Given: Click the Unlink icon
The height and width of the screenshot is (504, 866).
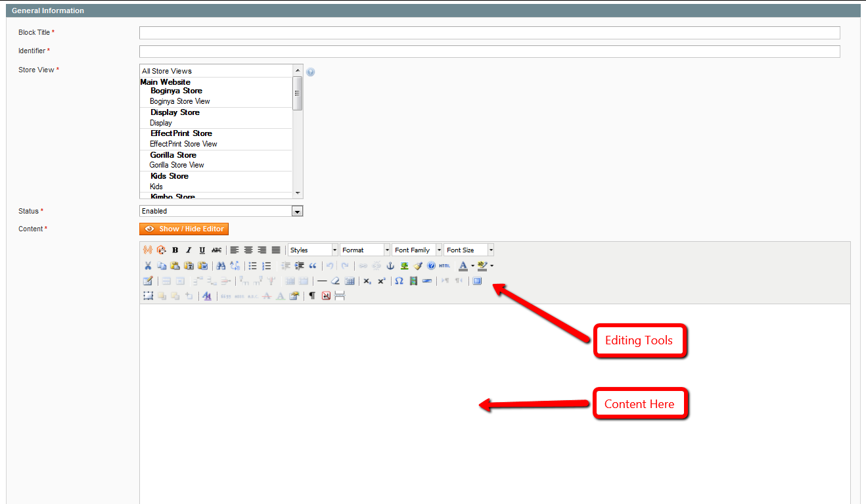Looking at the screenshot, I should tap(376, 265).
